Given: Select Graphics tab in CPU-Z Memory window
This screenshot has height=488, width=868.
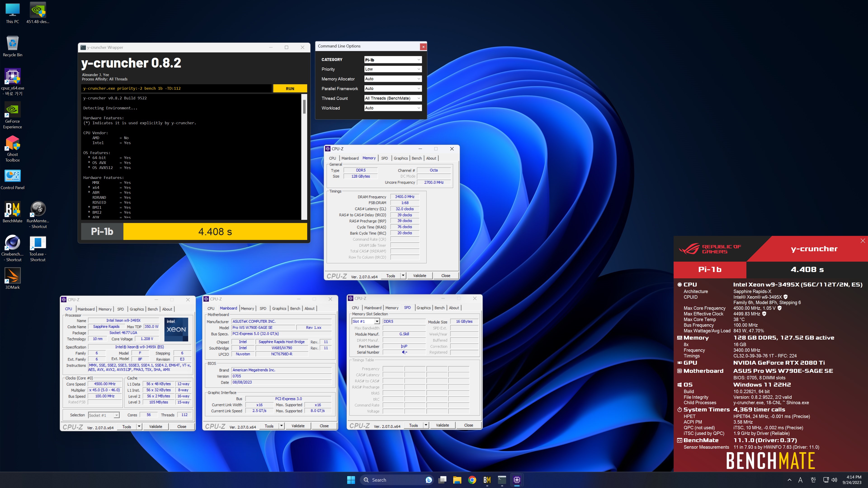Looking at the screenshot, I should (401, 158).
